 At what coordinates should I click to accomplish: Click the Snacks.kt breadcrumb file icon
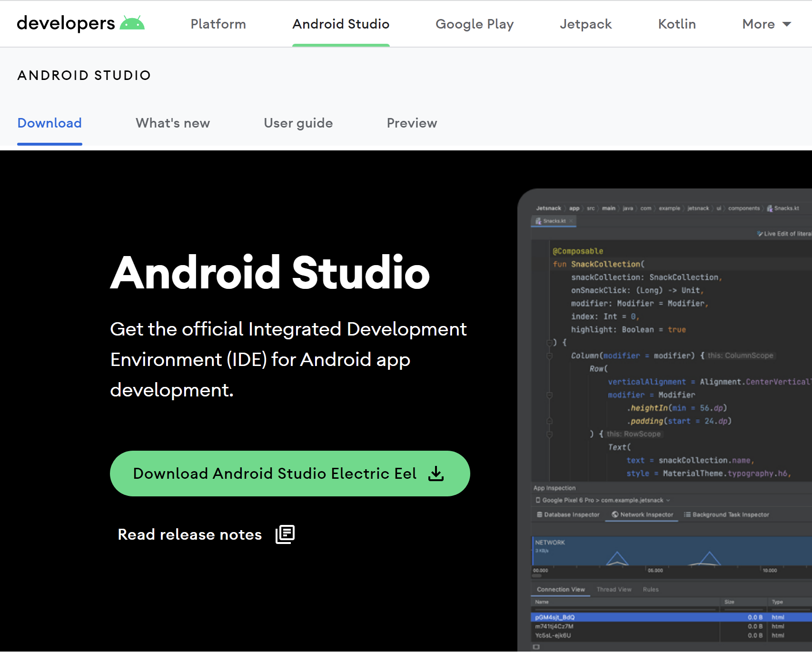coord(770,208)
